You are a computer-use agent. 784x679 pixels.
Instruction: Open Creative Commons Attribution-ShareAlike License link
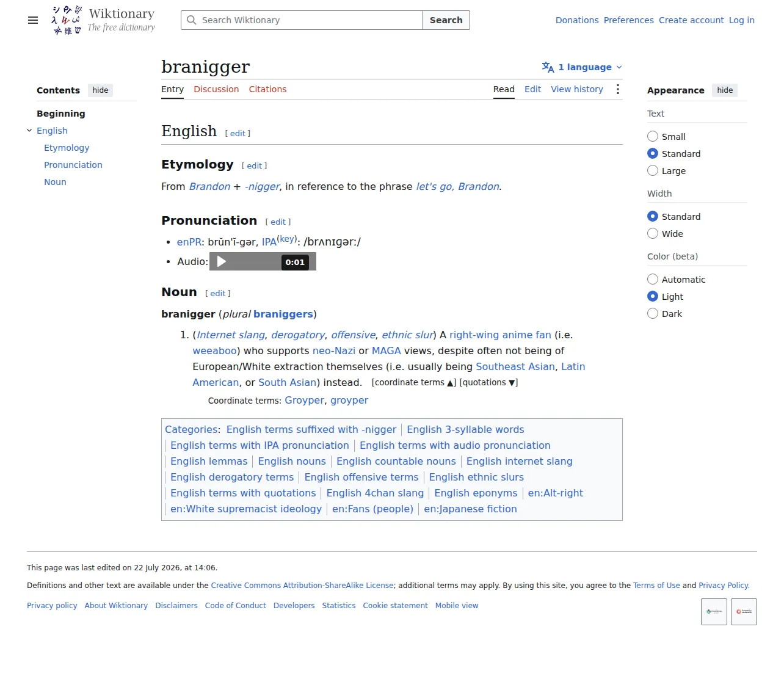pyautogui.click(x=302, y=585)
